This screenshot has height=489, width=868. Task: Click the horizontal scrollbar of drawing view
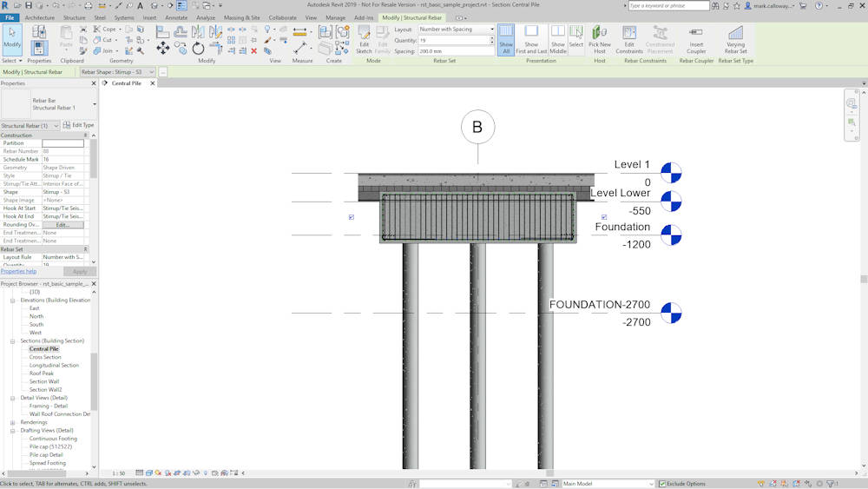click(549, 473)
